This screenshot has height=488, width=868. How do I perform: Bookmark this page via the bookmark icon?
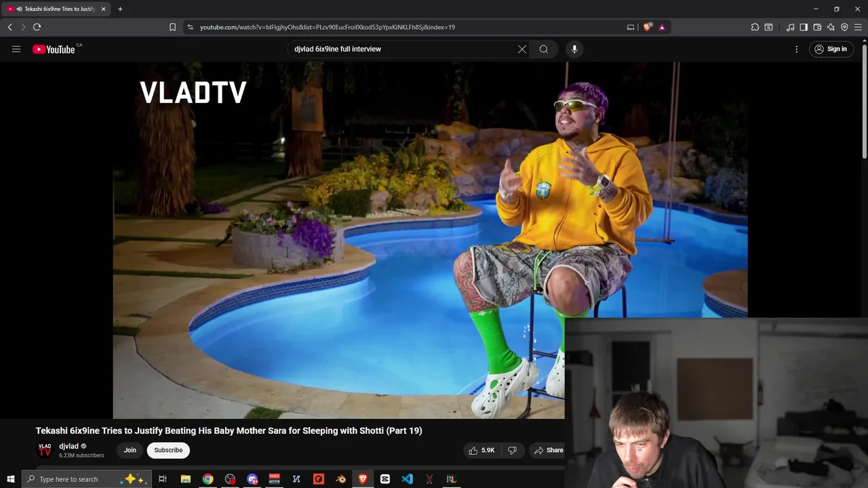tap(172, 27)
